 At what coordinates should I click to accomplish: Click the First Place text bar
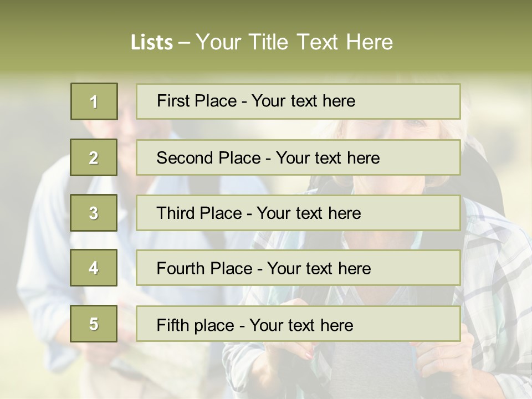click(298, 101)
